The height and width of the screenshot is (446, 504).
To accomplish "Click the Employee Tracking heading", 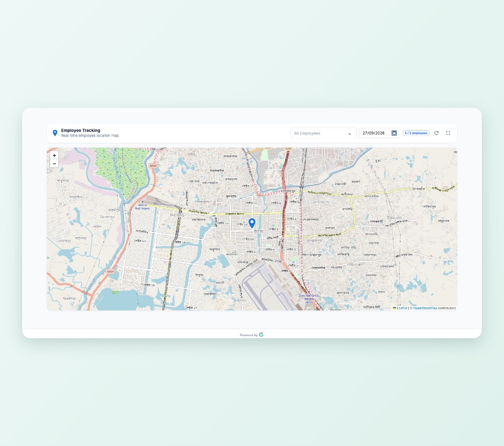I will [x=80, y=131].
